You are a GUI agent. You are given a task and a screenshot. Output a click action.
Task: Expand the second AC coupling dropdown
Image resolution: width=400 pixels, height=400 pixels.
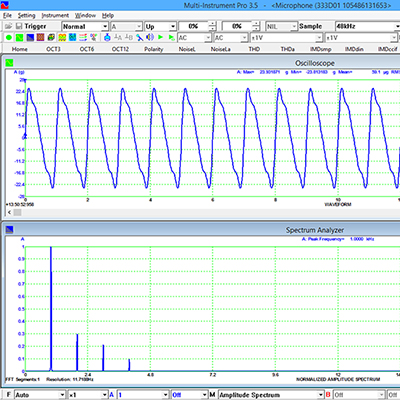244,38
